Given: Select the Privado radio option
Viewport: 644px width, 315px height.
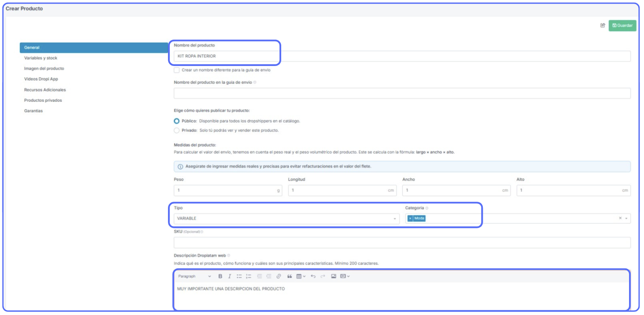Looking at the screenshot, I should pyautogui.click(x=176, y=130).
